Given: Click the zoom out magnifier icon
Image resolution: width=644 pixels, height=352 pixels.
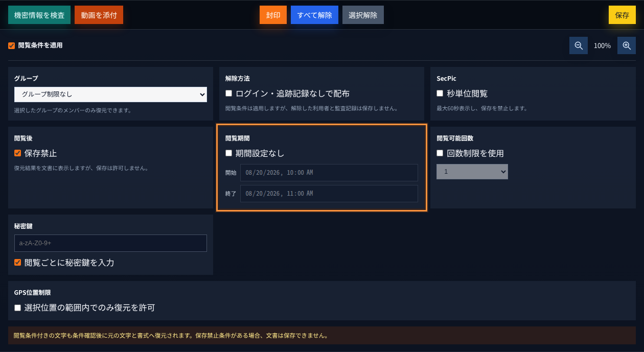Looking at the screenshot, I should (579, 45).
